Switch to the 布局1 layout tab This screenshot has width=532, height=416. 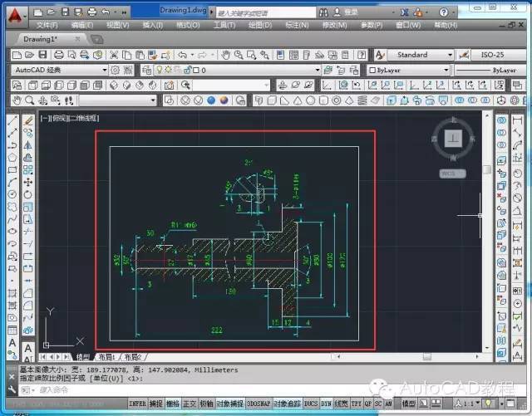(x=106, y=357)
